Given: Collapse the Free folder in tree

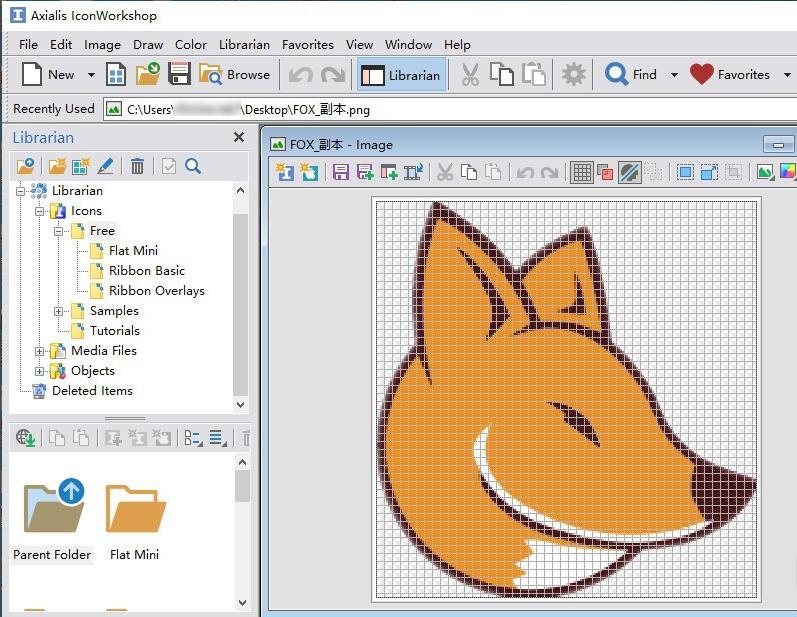Looking at the screenshot, I should 59,231.
